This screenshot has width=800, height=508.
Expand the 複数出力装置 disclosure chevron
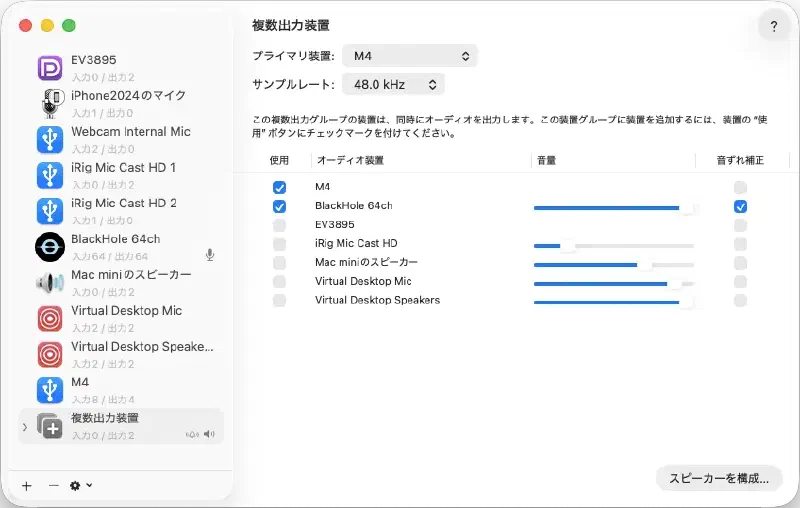(x=24, y=426)
